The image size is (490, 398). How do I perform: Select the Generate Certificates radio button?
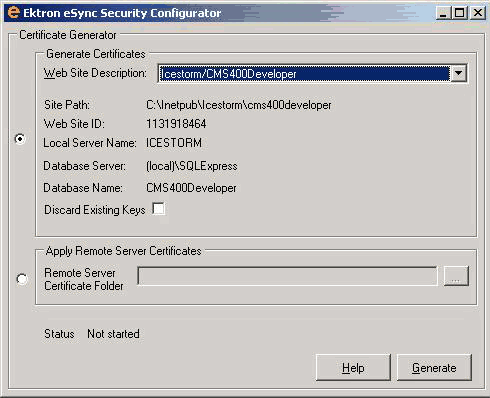(20, 139)
